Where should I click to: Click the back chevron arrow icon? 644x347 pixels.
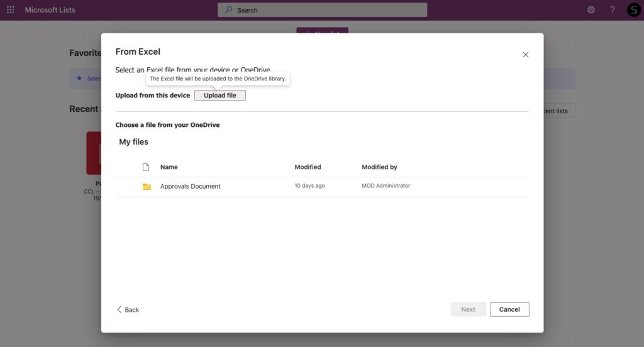coord(119,309)
